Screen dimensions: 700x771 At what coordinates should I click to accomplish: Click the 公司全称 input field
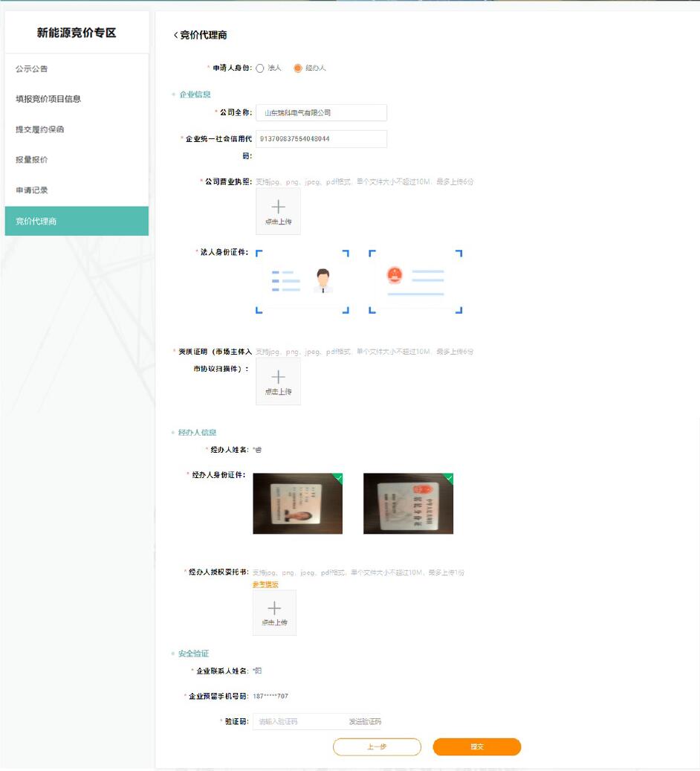click(x=321, y=113)
